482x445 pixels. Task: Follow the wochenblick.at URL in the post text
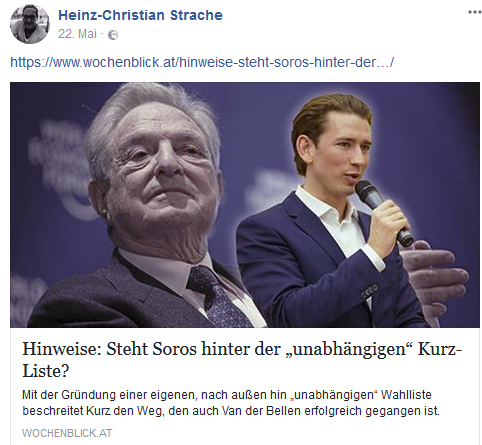(202, 62)
